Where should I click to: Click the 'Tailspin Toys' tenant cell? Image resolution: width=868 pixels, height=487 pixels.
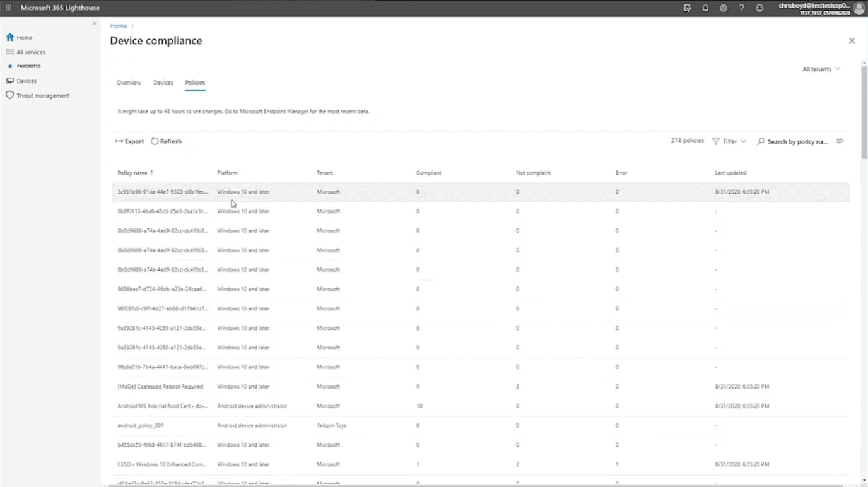(x=332, y=426)
